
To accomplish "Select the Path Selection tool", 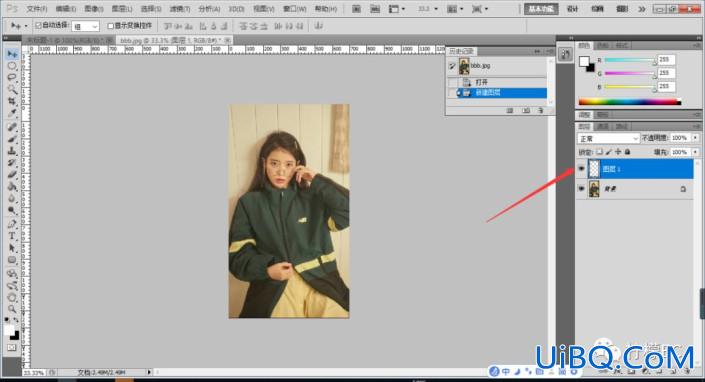I will tap(12, 248).
